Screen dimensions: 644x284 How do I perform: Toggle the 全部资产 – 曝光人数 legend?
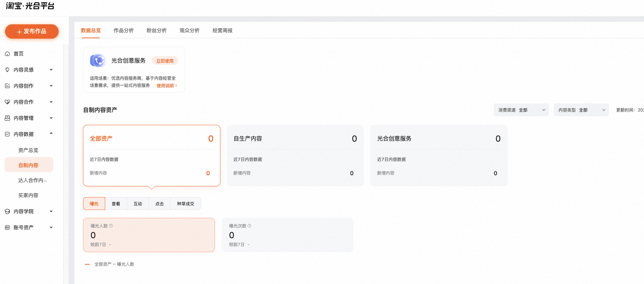109,264
